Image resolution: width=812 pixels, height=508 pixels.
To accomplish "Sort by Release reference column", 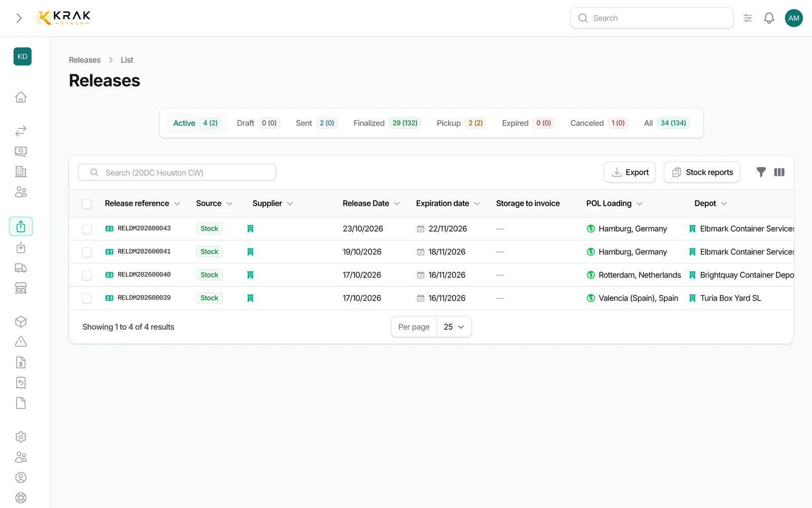I will (142, 203).
